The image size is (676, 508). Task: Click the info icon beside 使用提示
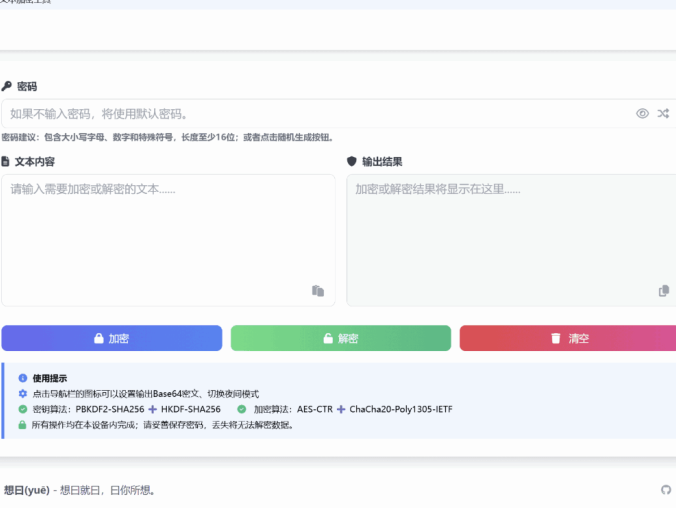[23, 378]
